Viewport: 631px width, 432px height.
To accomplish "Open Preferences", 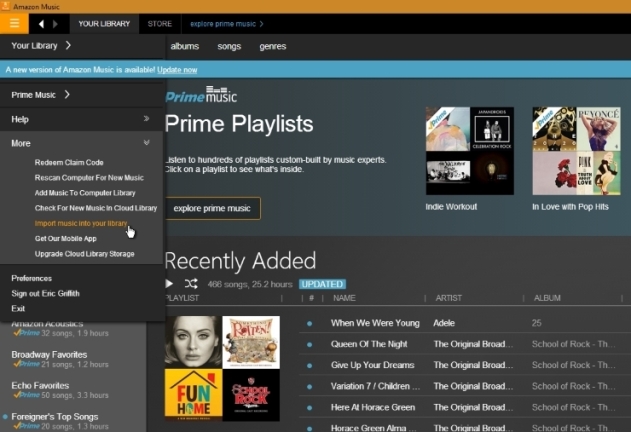I will tap(31, 278).
